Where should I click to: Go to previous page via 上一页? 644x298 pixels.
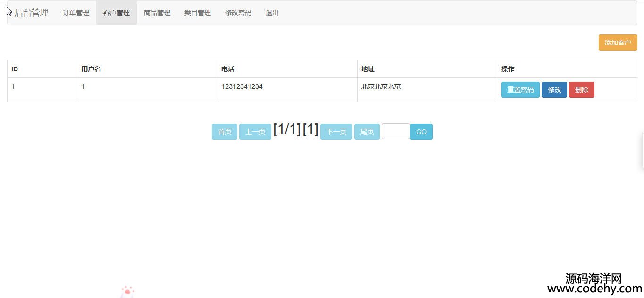tap(255, 132)
